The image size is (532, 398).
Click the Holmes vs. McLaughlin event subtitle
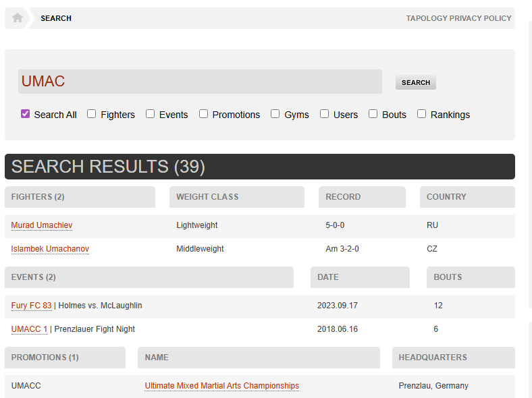[x=100, y=306]
